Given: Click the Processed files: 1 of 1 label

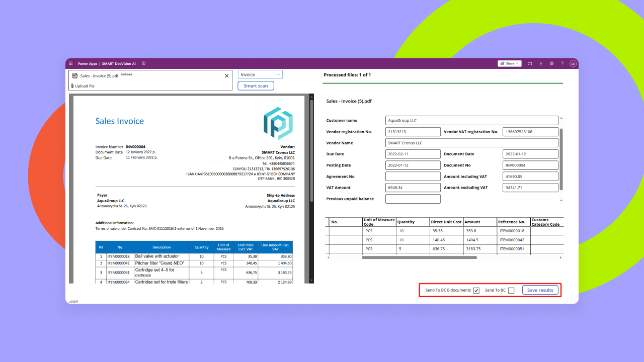Looking at the screenshot, I should pos(347,75).
